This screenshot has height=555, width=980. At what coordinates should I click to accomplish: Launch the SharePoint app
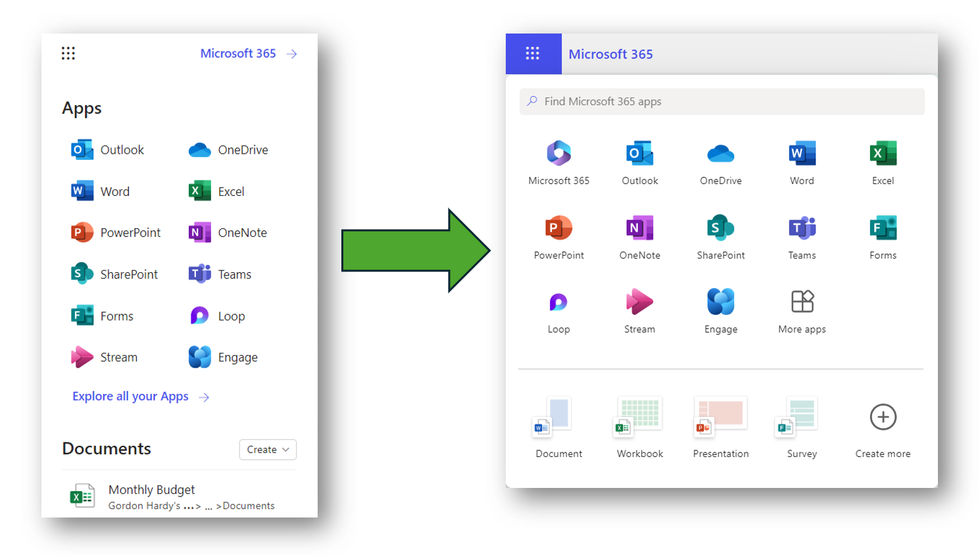[720, 228]
